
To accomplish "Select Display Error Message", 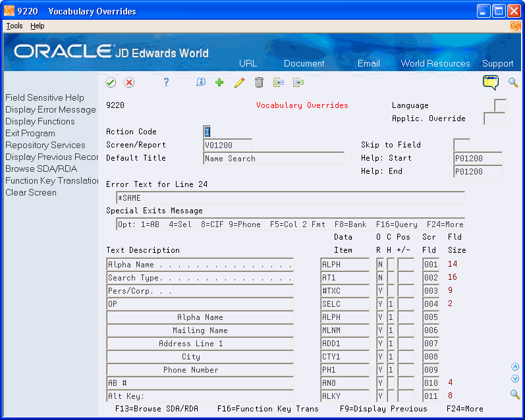I will tap(51, 109).
